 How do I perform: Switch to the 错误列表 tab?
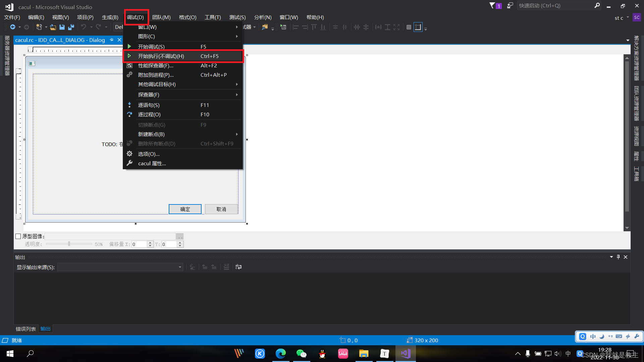[26, 329]
